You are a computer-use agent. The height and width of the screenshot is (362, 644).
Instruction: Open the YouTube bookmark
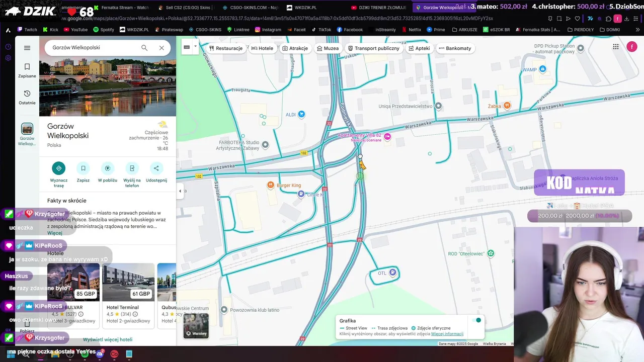tap(75, 30)
